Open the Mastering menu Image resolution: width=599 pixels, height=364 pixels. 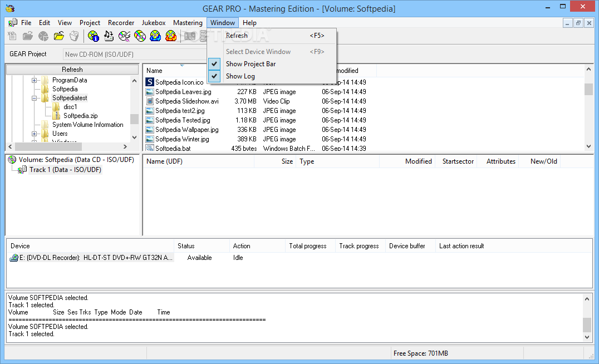tap(188, 22)
